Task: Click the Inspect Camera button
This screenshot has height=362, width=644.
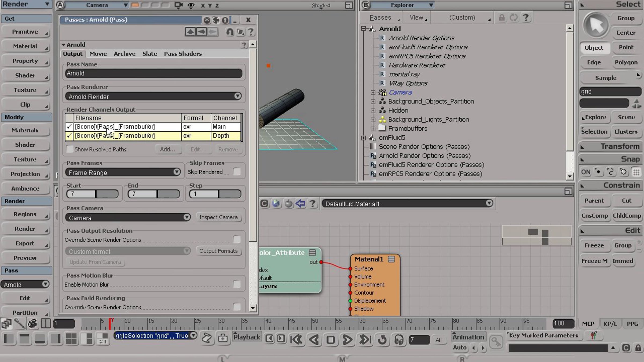Action: pos(218,217)
